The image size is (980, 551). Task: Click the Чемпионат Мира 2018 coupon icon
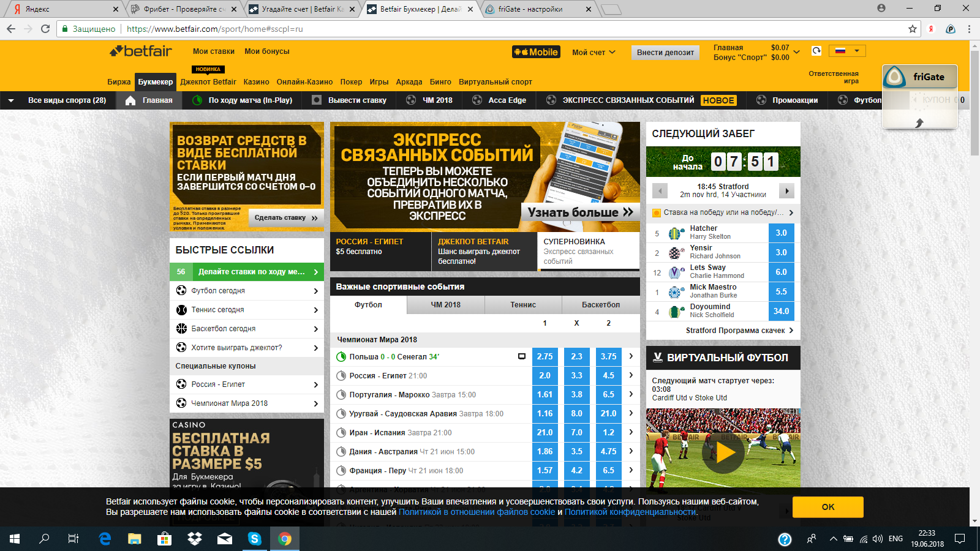[181, 403]
